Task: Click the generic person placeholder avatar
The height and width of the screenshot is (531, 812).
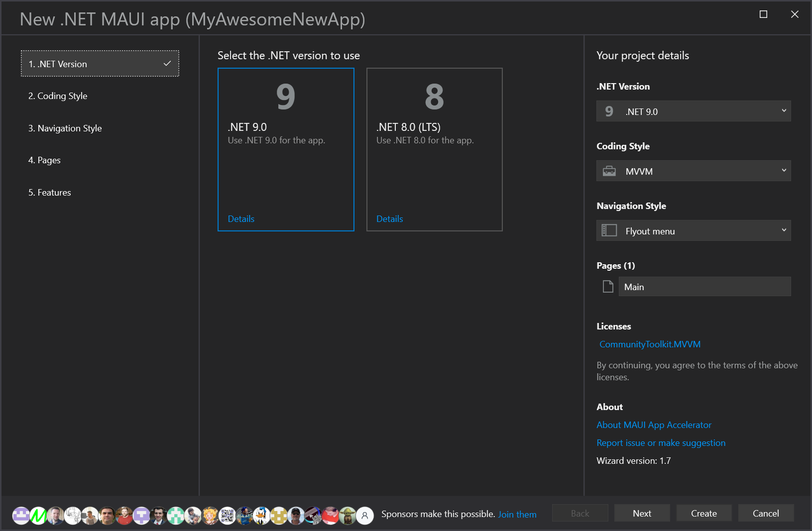Action: 364,516
